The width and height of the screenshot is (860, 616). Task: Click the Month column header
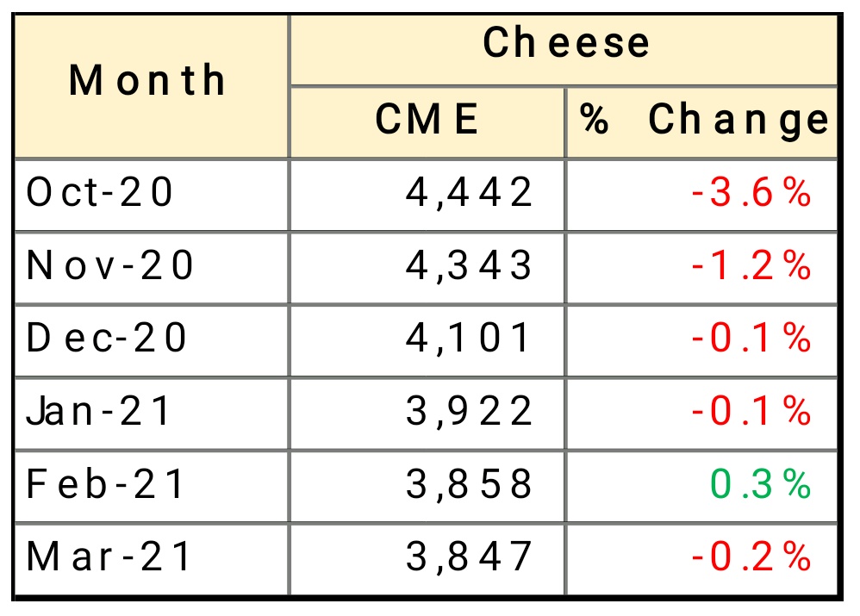[148, 82]
